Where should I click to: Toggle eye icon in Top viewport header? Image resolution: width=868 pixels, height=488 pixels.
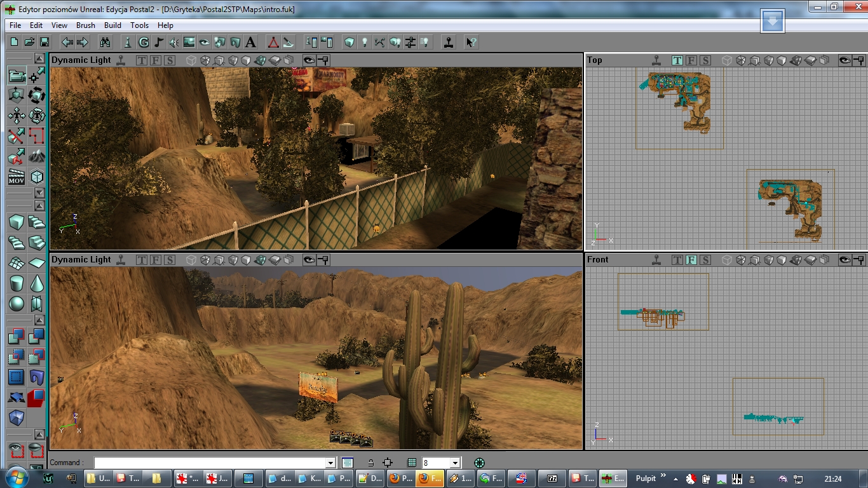tap(845, 60)
